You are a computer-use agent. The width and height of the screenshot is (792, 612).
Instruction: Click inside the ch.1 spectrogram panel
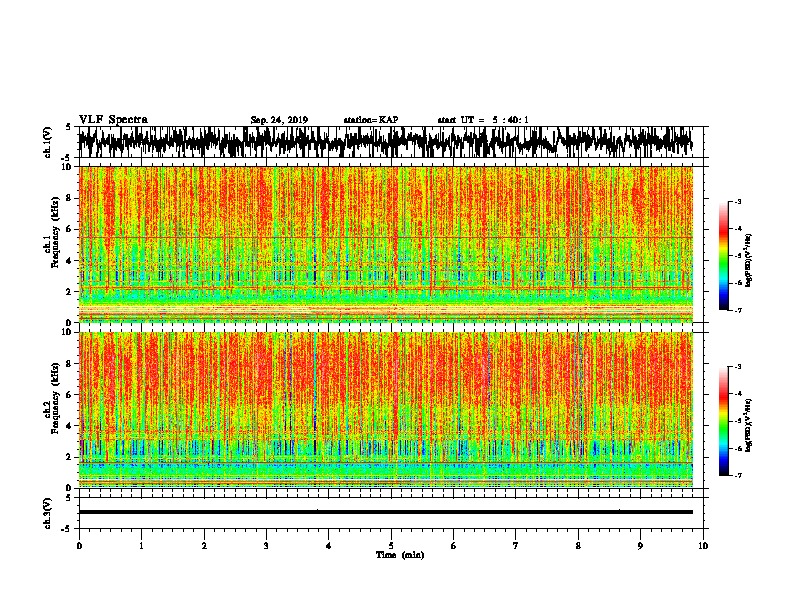(385, 244)
